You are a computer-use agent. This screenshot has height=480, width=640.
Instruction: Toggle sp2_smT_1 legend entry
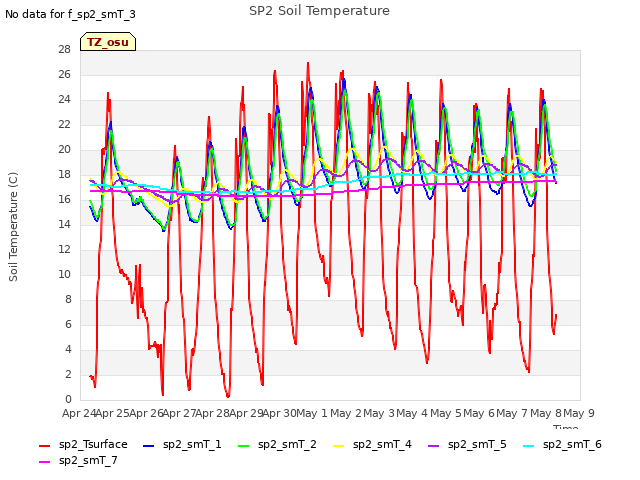point(182,444)
